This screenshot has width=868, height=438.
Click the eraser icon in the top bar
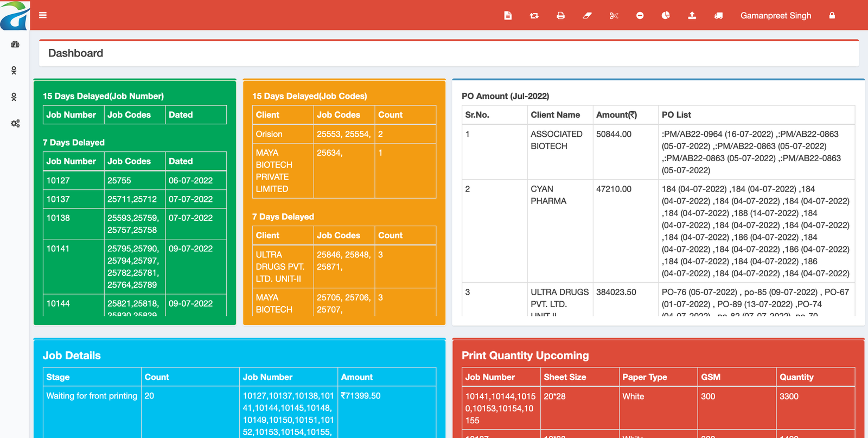click(587, 16)
